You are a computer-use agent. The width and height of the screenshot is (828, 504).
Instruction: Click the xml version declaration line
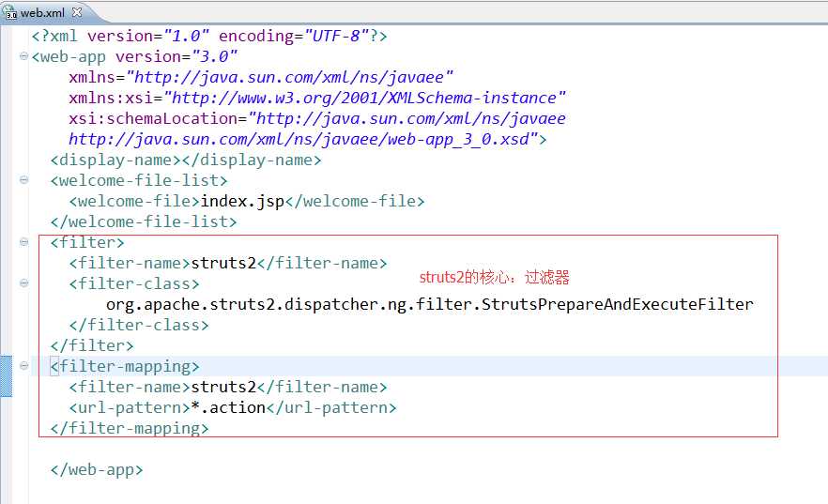(209, 36)
